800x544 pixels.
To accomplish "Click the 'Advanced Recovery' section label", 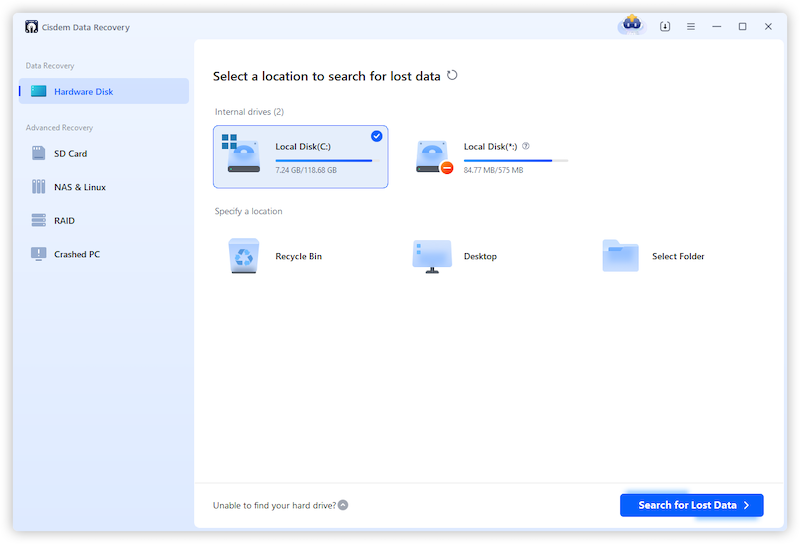I will (x=59, y=128).
